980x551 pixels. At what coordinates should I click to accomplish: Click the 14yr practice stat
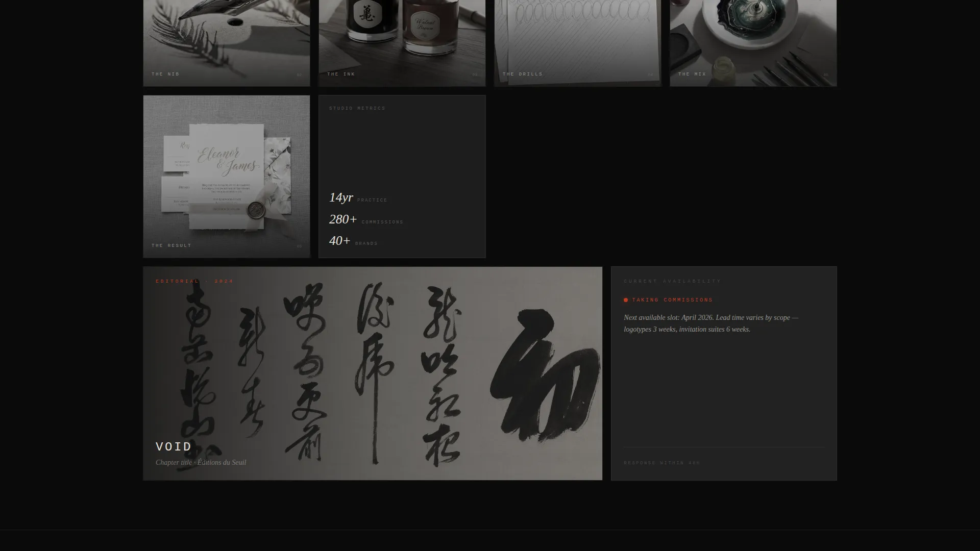358,197
